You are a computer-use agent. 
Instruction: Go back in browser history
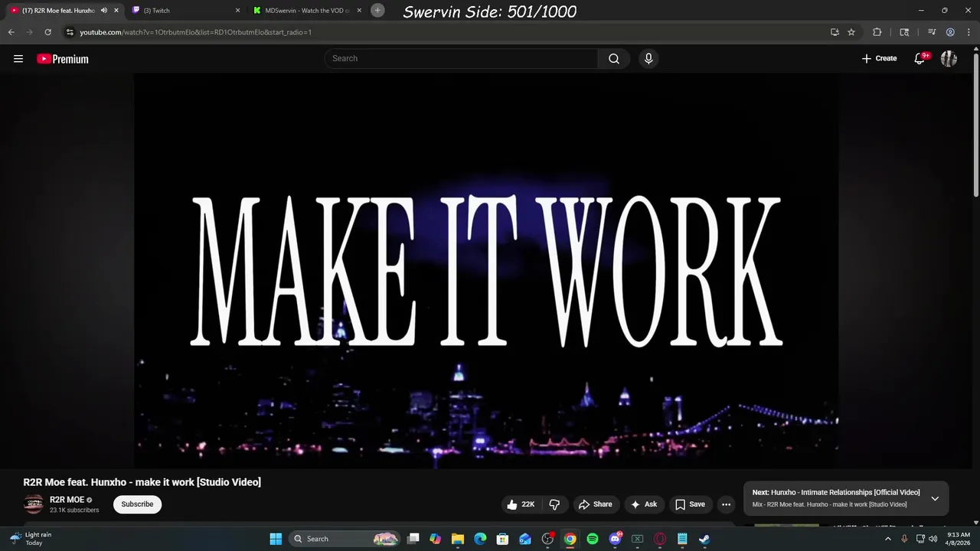click(x=11, y=32)
